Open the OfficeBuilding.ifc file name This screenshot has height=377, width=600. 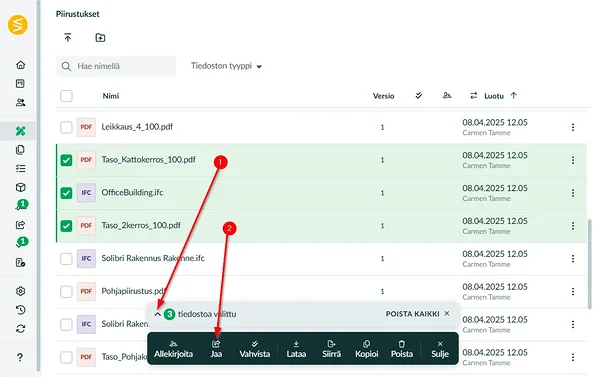[x=132, y=193]
